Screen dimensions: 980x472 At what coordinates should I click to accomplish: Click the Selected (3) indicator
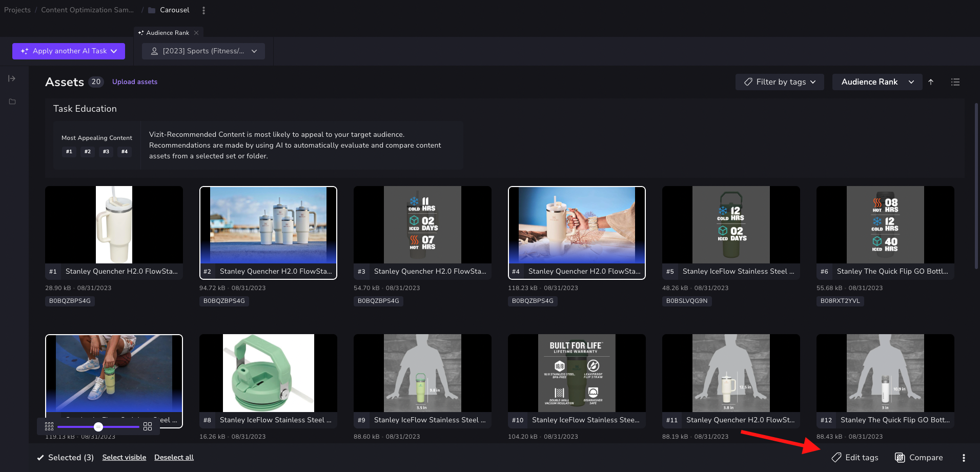point(65,458)
